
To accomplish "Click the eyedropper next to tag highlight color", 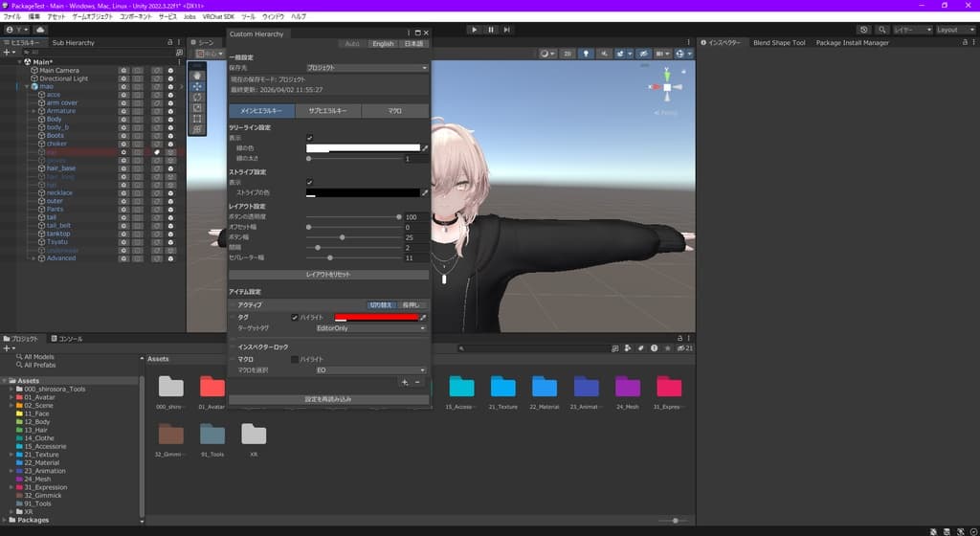I will [x=424, y=318].
